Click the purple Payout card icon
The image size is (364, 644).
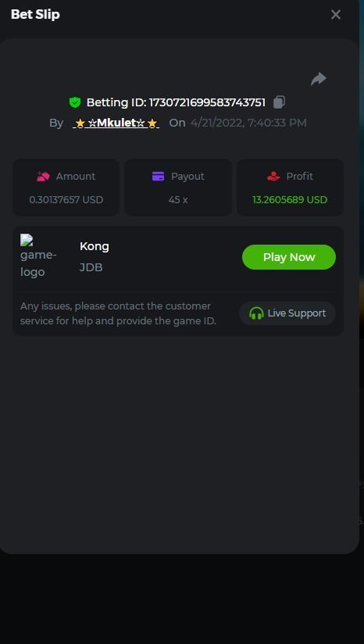coord(158,177)
